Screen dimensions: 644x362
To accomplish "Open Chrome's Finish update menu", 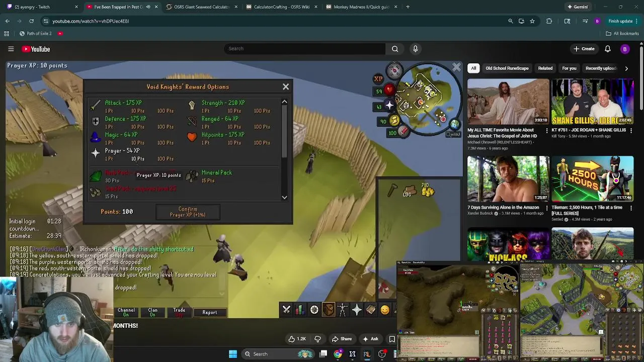I will click(623, 21).
